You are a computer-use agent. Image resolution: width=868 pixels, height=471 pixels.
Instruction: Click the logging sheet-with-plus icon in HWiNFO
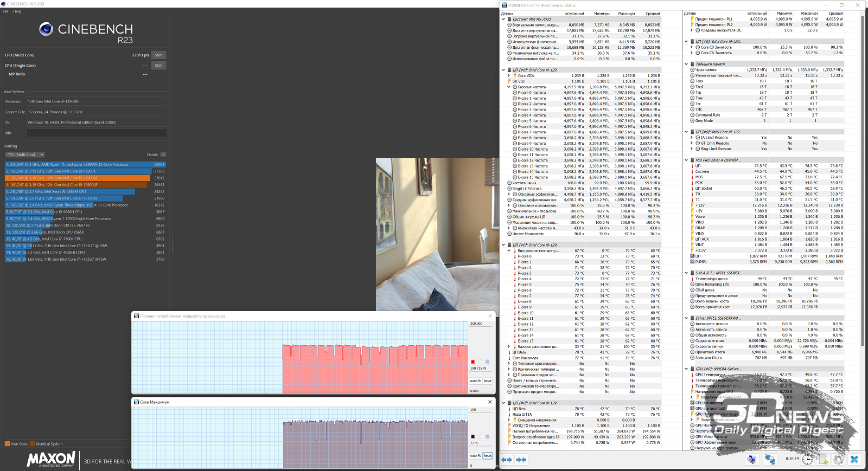pos(823,460)
